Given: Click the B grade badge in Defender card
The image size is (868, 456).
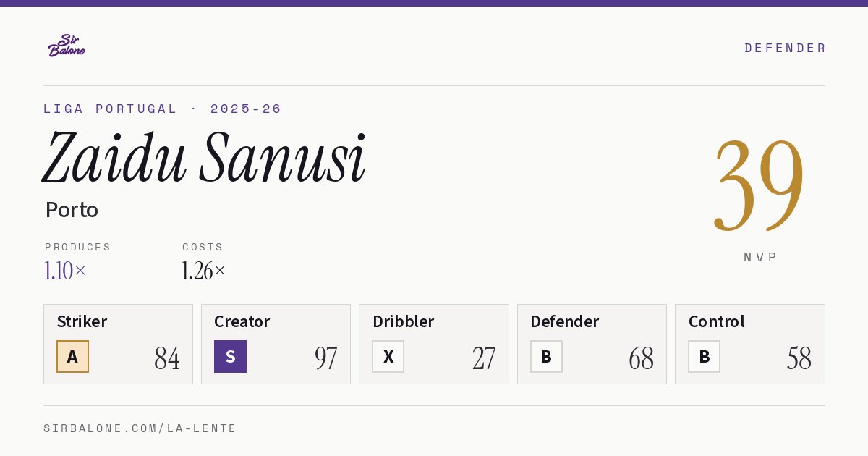Looking at the screenshot, I should click(546, 356).
